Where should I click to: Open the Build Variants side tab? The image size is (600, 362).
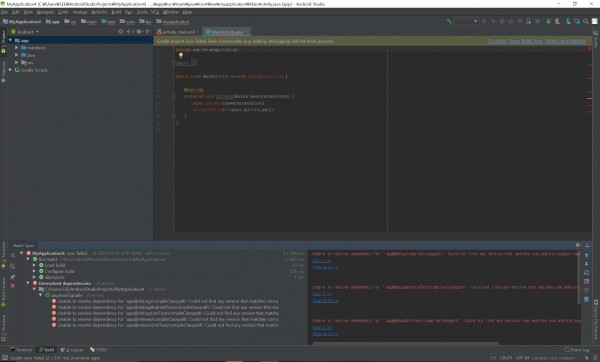pyautogui.click(x=3, y=291)
